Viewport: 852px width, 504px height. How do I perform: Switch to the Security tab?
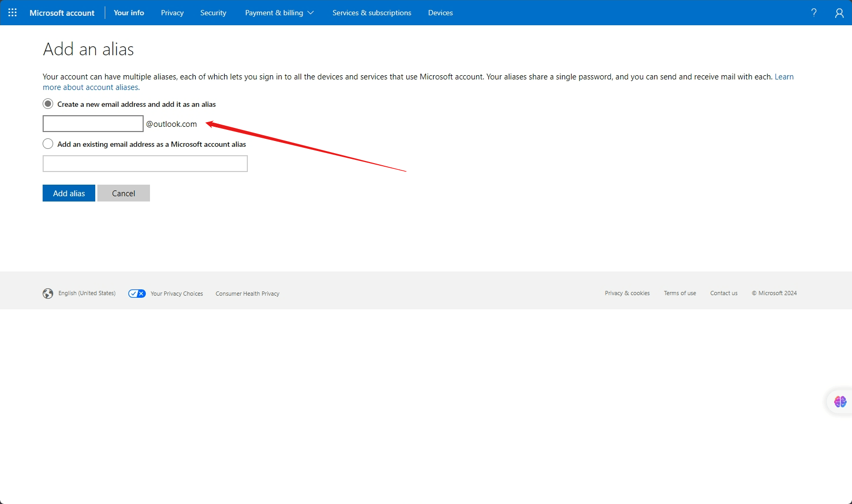tap(213, 13)
